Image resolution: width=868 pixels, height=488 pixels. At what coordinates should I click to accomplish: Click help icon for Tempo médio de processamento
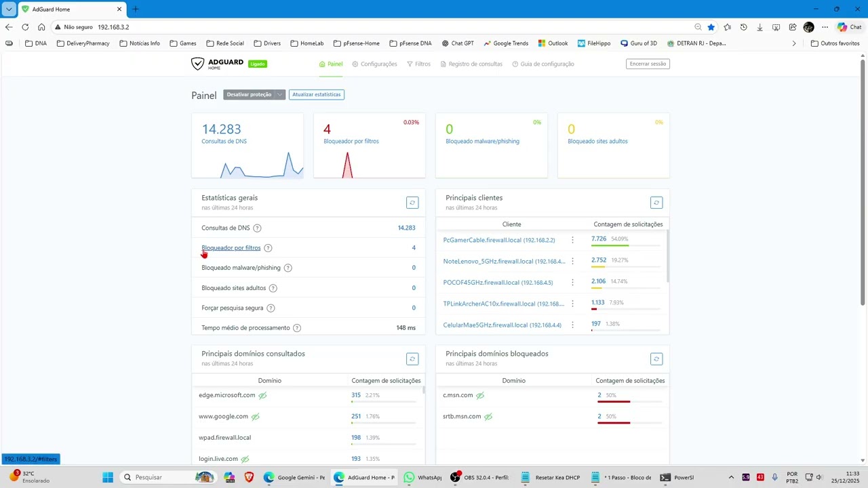[x=297, y=328]
